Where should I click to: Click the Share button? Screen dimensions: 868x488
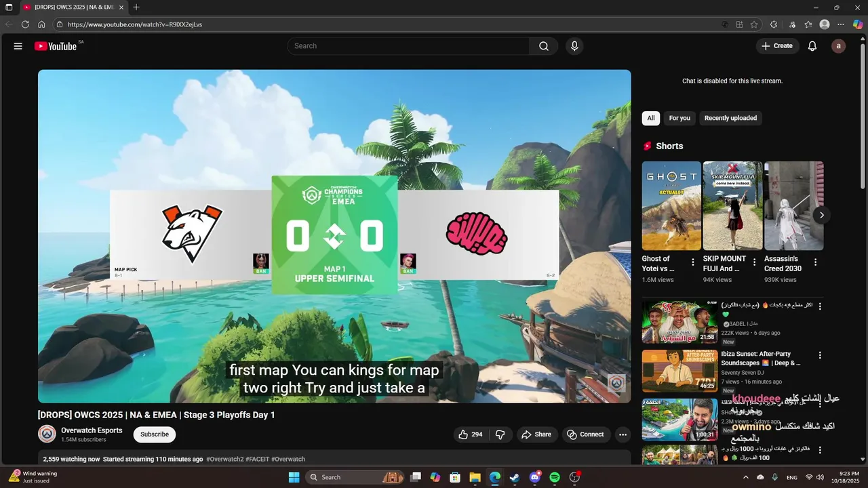point(536,434)
